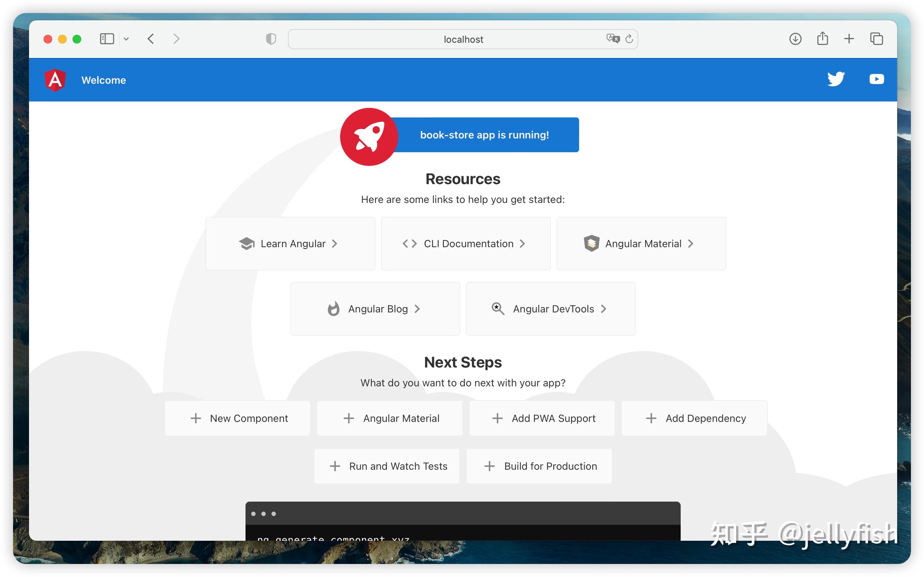Open the translate icon in the address bar

[x=612, y=38]
